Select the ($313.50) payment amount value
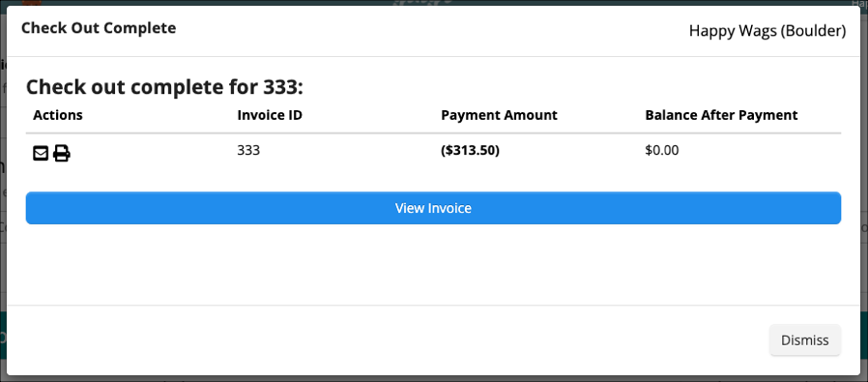Screen dimensions: 868x382 (470, 150)
